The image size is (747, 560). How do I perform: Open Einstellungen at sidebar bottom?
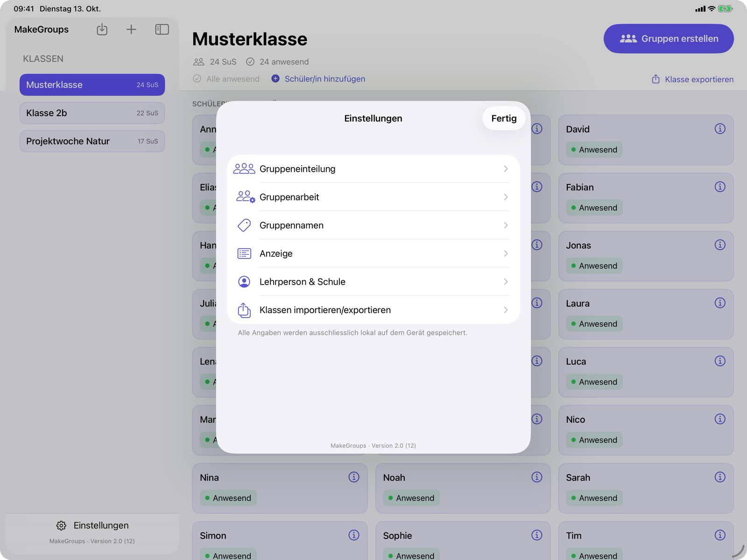(92, 525)
